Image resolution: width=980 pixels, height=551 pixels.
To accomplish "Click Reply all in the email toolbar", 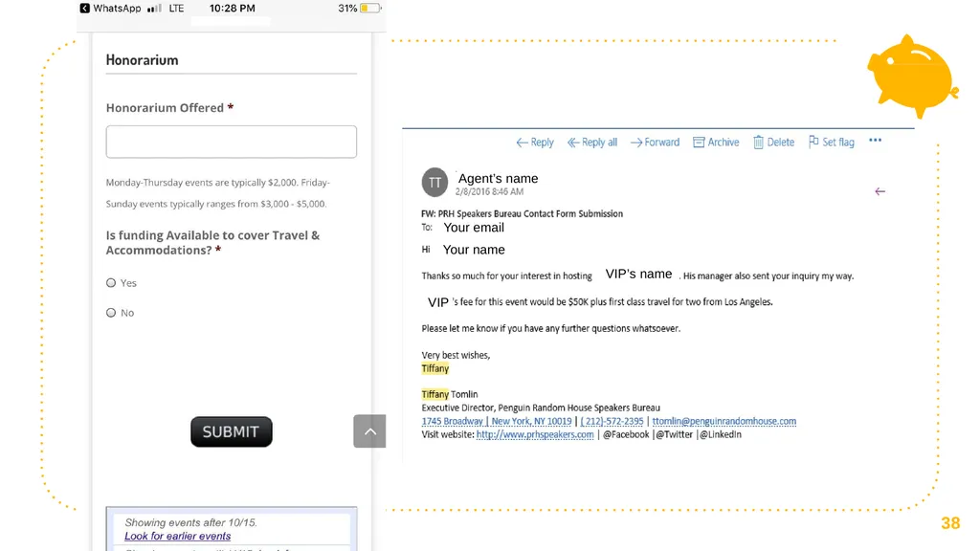I will click(592, 143).
